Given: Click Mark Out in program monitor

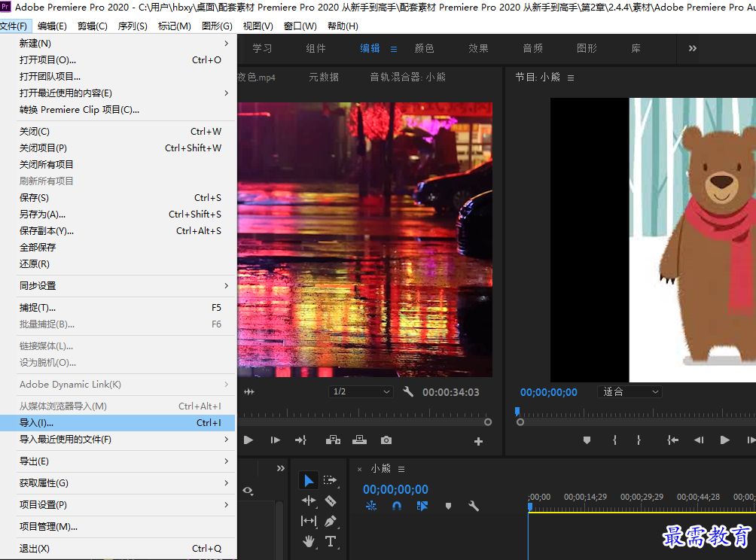Looking at the screenshot, I should click(639, 440).
